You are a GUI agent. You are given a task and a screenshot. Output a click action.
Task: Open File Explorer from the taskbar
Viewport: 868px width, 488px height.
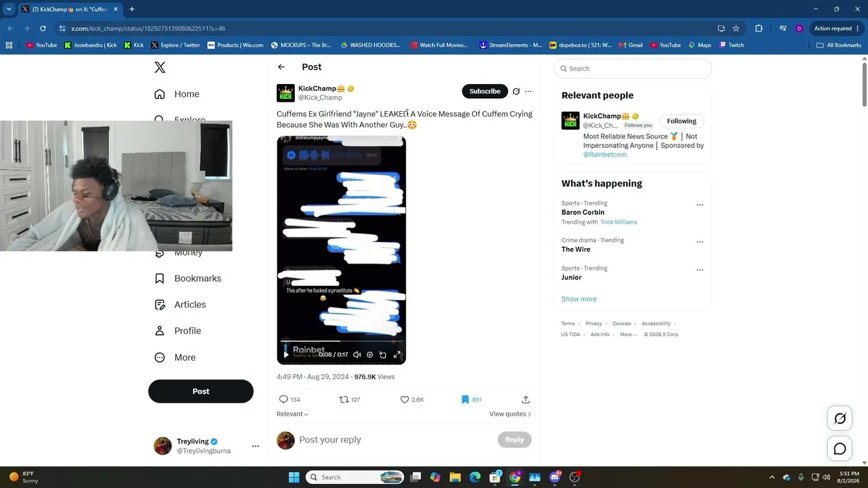tap(455, 477)
